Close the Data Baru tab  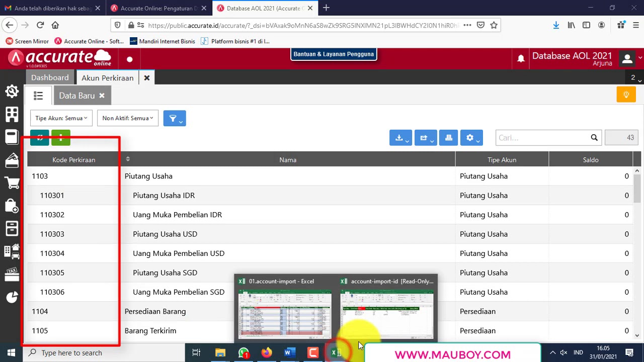(x=102, y=96)
